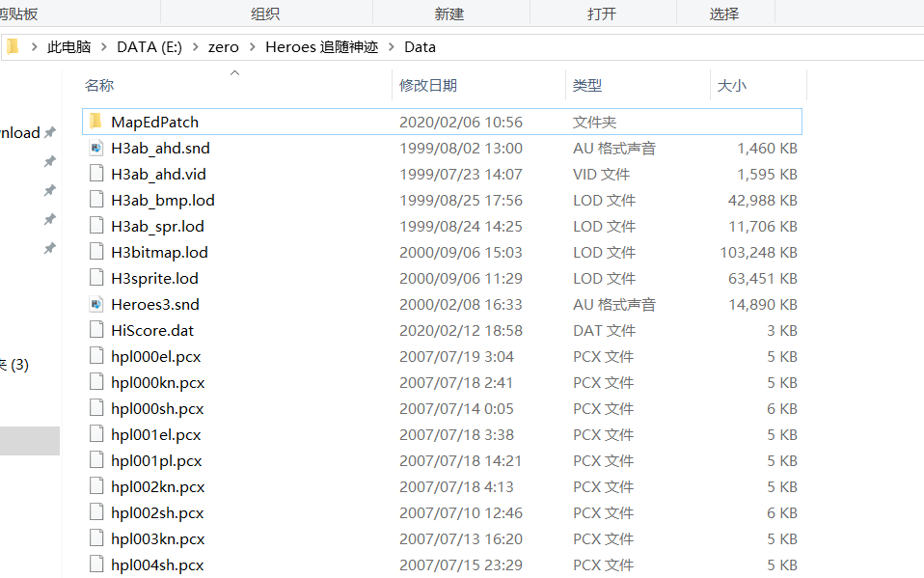Click the hpl000sh.pcx file icon
This screenshot has width=924, height=578.
(x=96, y=408)
